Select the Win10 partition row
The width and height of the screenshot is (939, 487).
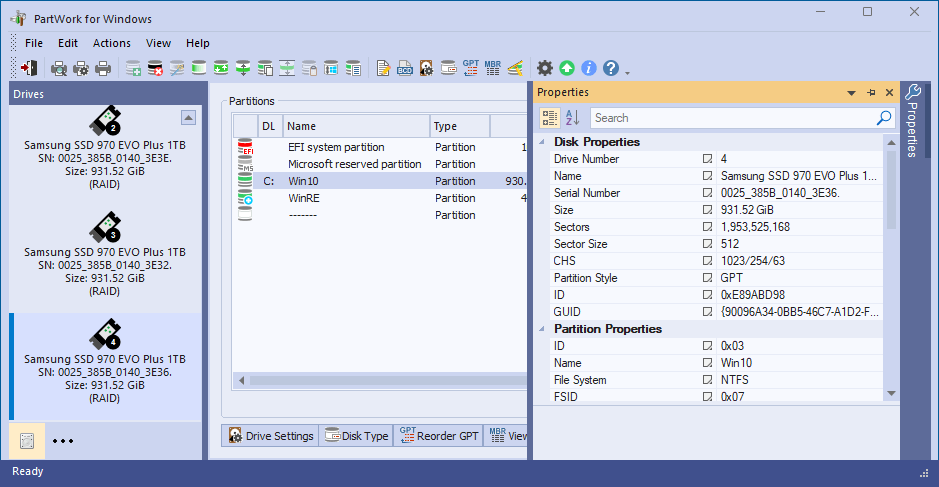381,181
